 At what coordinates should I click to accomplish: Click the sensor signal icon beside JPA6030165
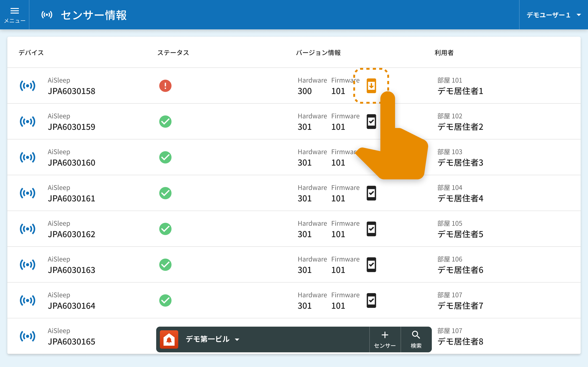[x=28, y=336]
